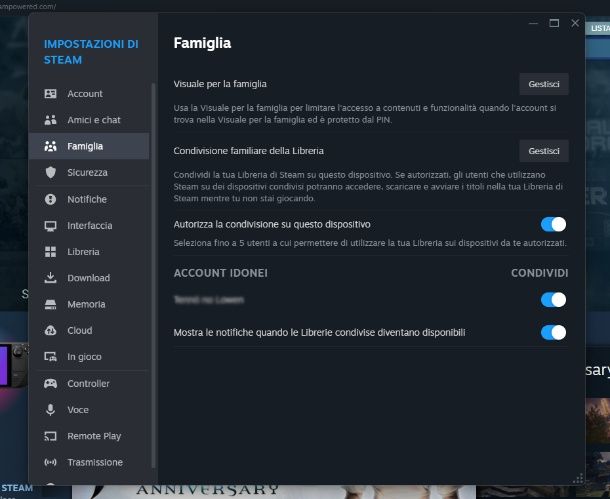The image size is (610, 499).
Task: Click the Notifiche alert icon
Action: (50, 199)
